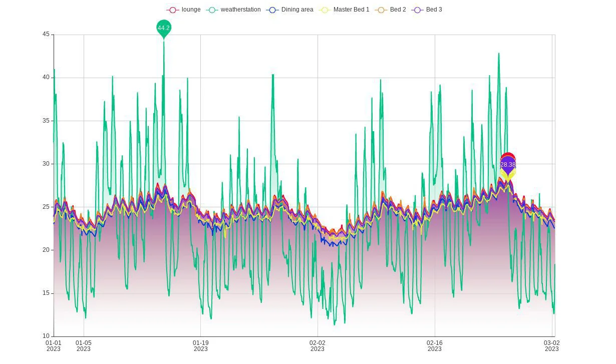Toggle the Bed 2 legend entry
This screenshot has width=616, height=364.
[390, 10]
